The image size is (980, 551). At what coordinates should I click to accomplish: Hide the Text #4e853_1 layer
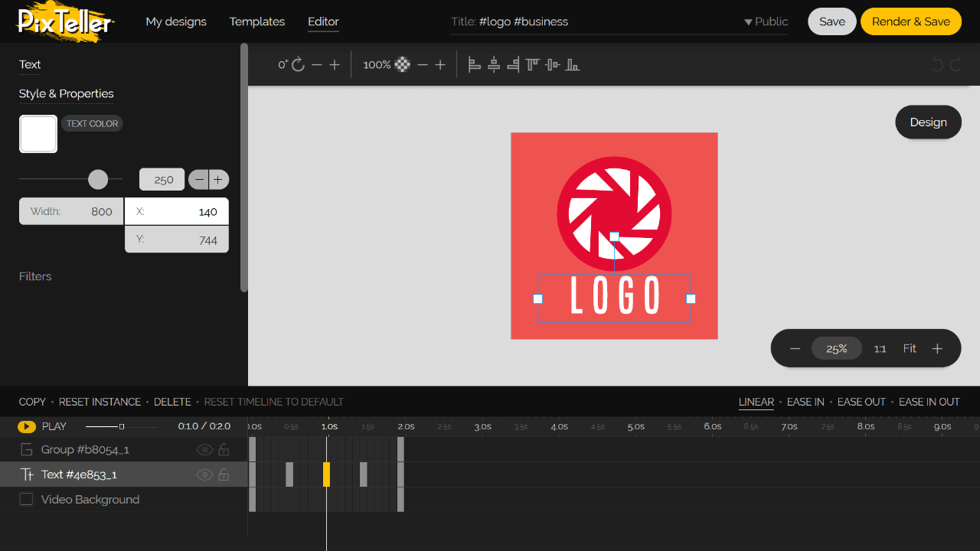204,474
